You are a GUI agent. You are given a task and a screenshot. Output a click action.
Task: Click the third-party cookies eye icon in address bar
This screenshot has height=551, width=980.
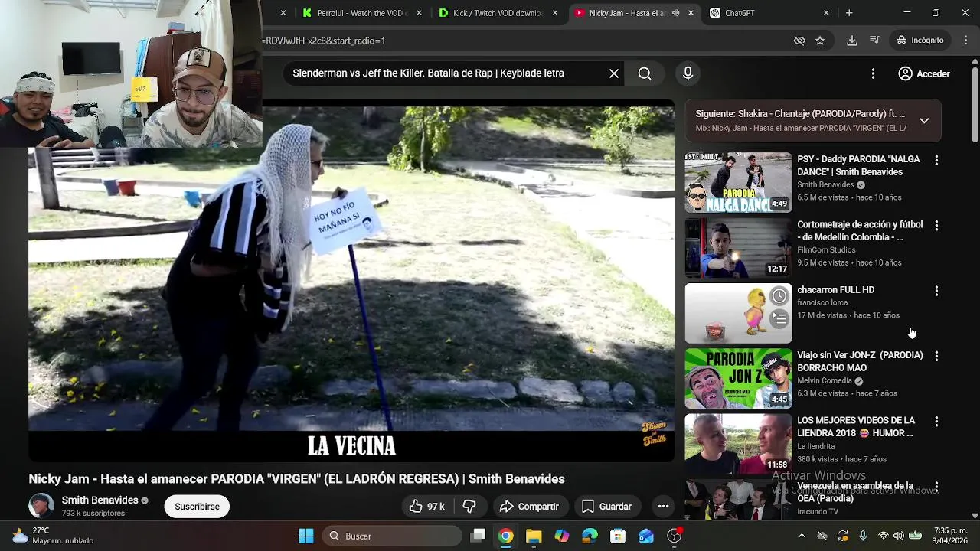pos(799,41)
